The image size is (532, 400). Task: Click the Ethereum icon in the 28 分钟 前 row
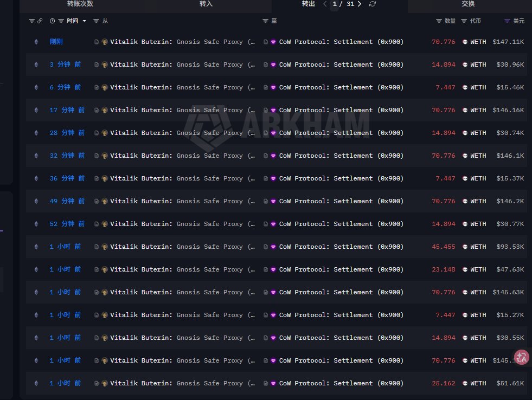[x=36, y=133]
